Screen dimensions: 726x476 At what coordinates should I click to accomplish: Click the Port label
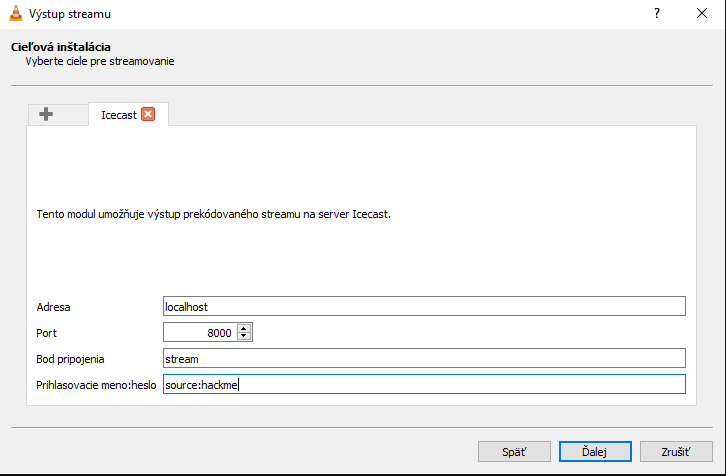[46, 333]
